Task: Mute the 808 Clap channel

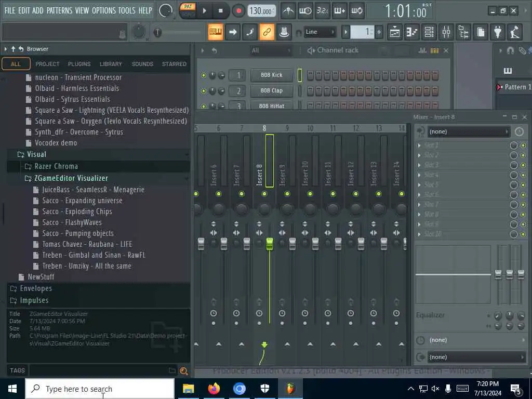Action: [x=204, y=90]
